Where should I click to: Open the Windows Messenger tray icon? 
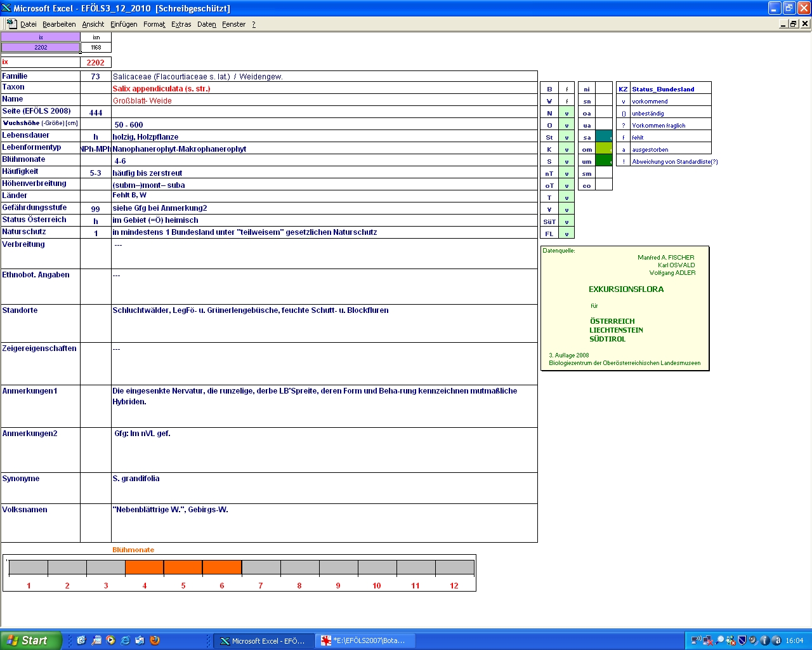731,640
